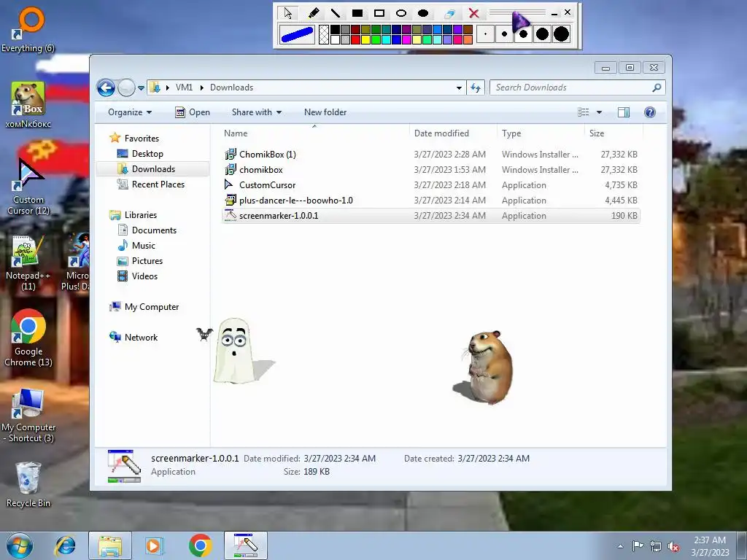The height and width of the screenshot is (560, 747).
Task: Show hidden system tray icons
Action: point(620,546)
